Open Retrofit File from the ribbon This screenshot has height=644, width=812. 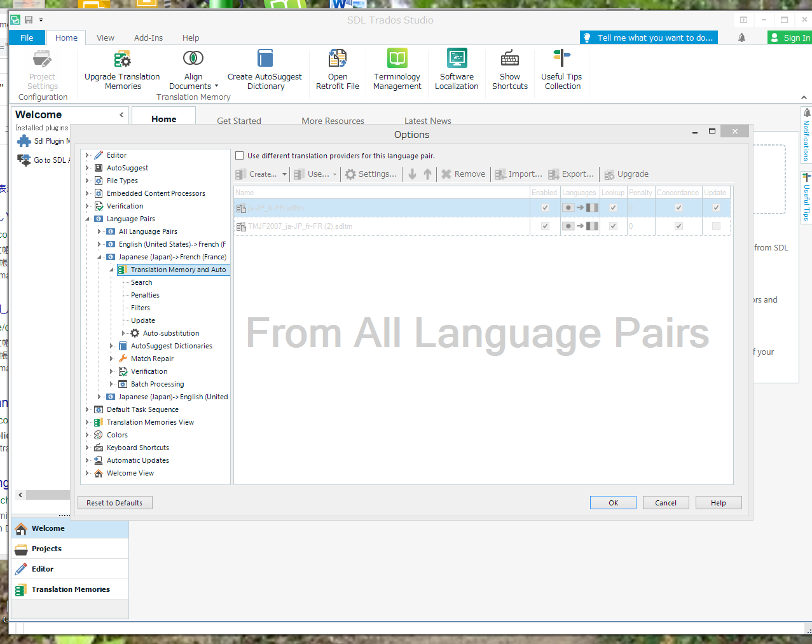pyautogui.click(x=338, y=70)
